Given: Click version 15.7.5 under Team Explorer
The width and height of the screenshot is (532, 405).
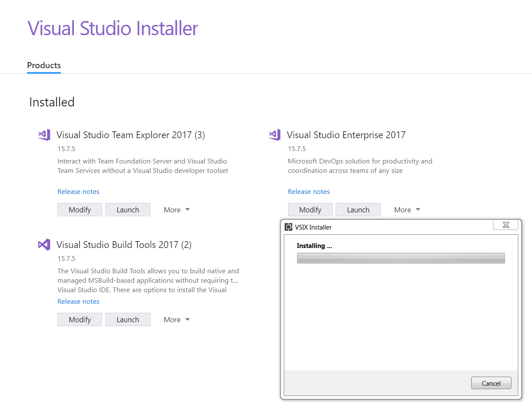Looking at the screenshot, I should click(66, 149).
